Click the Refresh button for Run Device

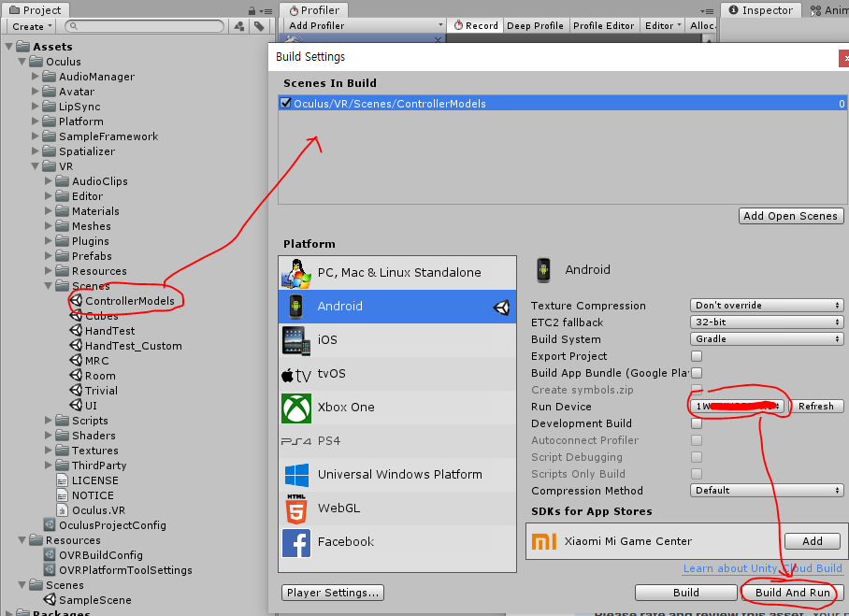coord(816,406)
